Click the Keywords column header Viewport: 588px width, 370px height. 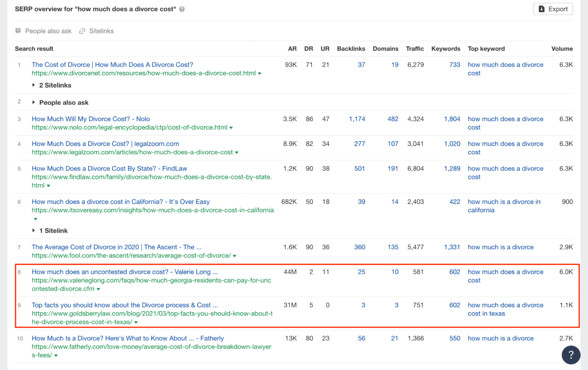click(x=446, y=49)
